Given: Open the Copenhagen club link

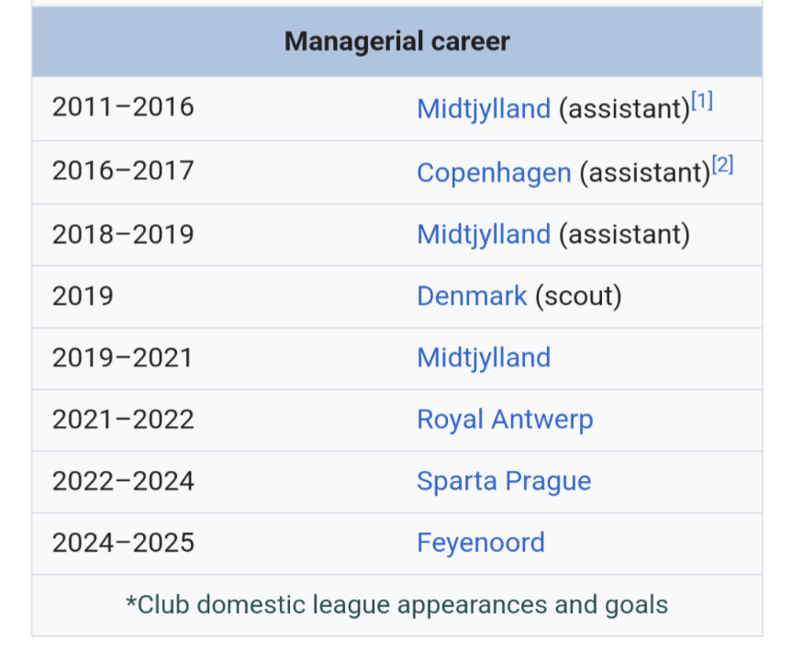Looking at the screenshot, I should coord(494,173).
